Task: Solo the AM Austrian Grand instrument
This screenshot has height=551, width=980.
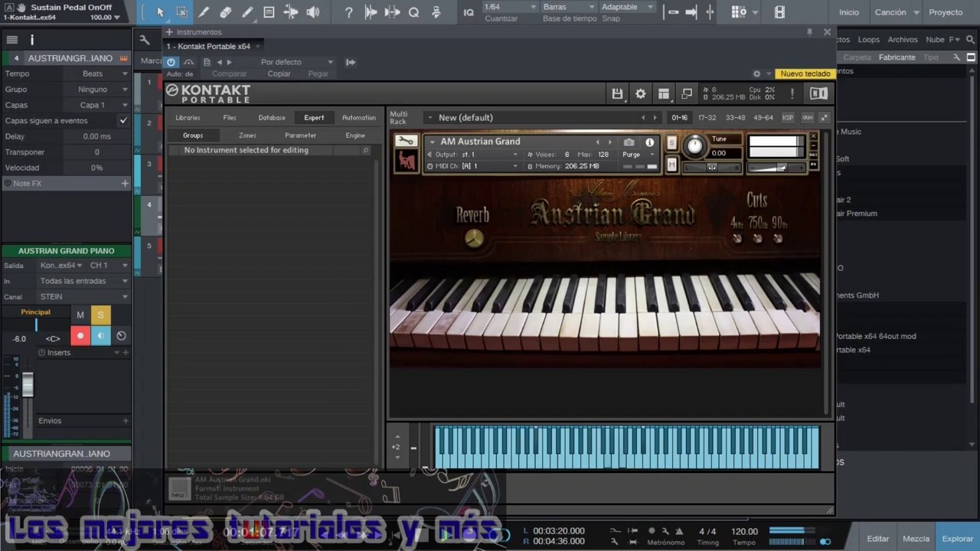Action: tap(671, 143)
